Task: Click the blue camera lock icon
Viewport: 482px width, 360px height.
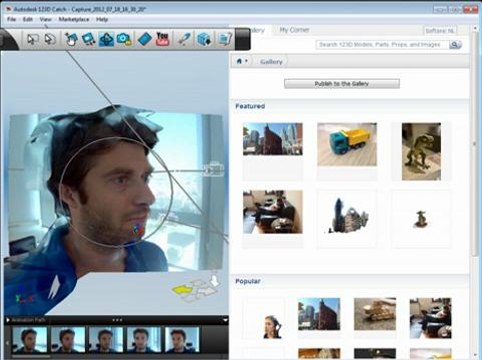Action: tap(124, 39)
